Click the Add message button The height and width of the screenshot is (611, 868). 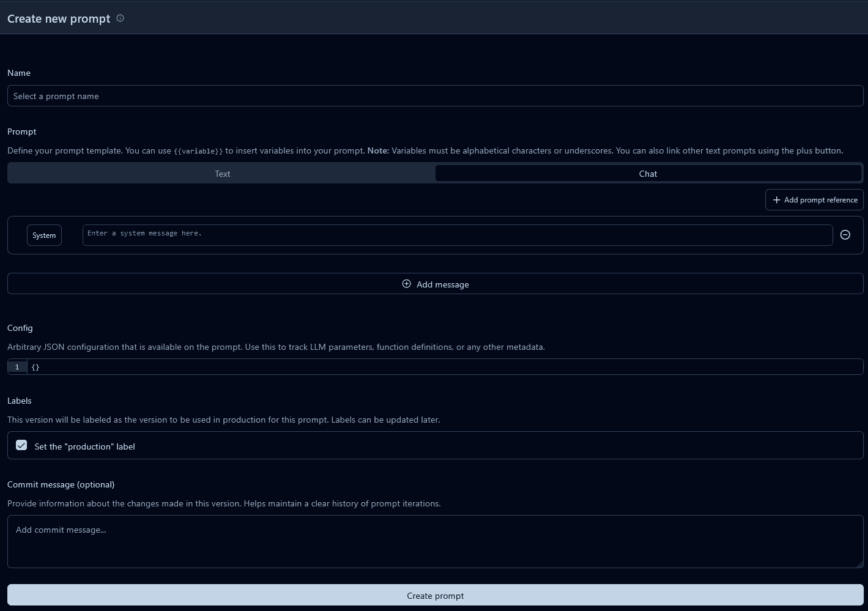click(x=435, y=284)
